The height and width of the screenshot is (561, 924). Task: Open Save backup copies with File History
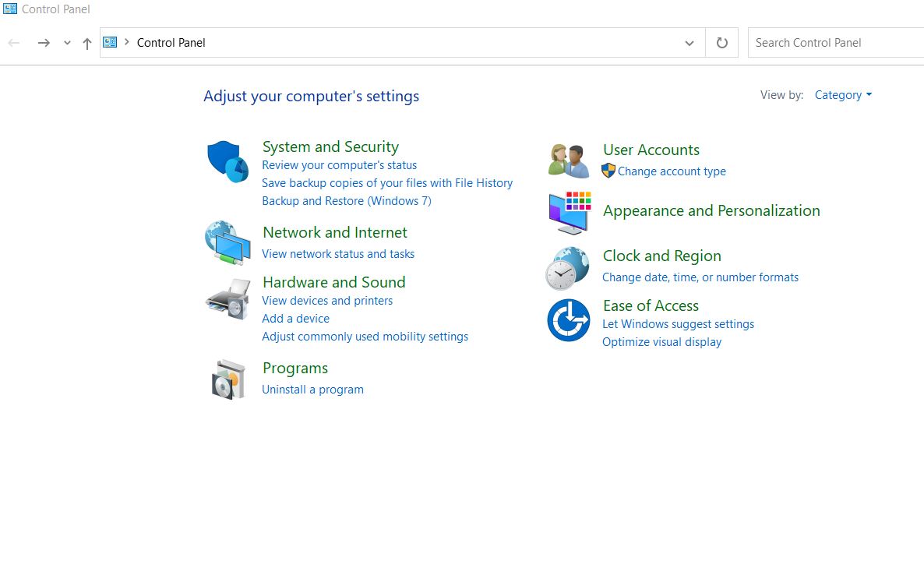coord(387,183)
